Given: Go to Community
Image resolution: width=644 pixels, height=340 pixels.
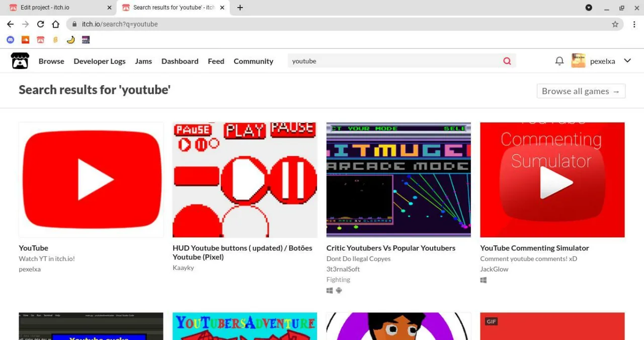Looking at the screenshot, I should click(x=253, y=61).
